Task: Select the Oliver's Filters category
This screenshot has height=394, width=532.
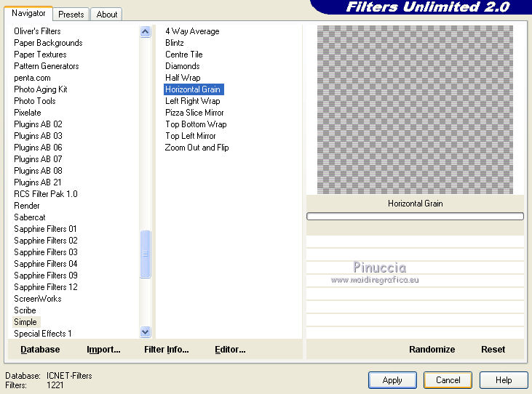Action: (37, 31)
